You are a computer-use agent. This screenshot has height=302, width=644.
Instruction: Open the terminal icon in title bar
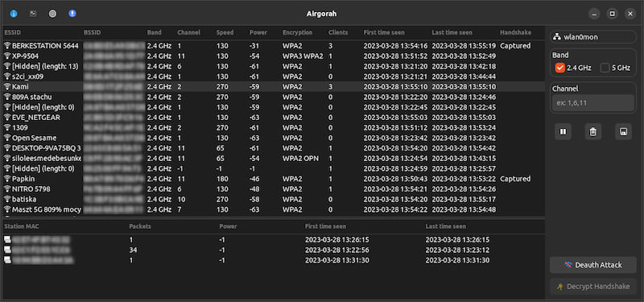pos(33,14)
